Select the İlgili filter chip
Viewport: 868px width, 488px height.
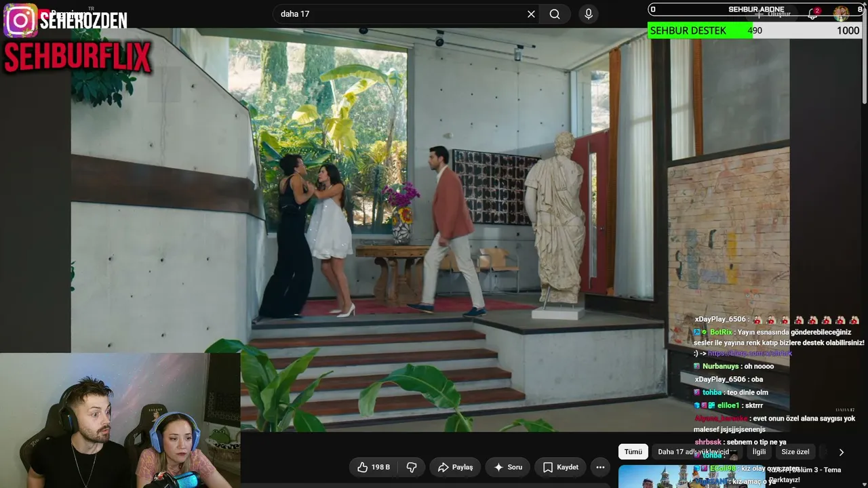[x=759, y=452]
